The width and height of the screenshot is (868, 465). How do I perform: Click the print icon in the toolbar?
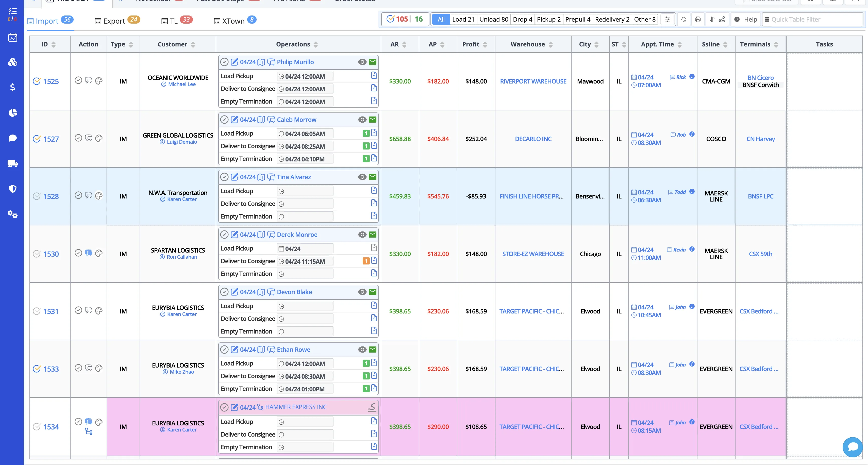[x=698, y=19]
